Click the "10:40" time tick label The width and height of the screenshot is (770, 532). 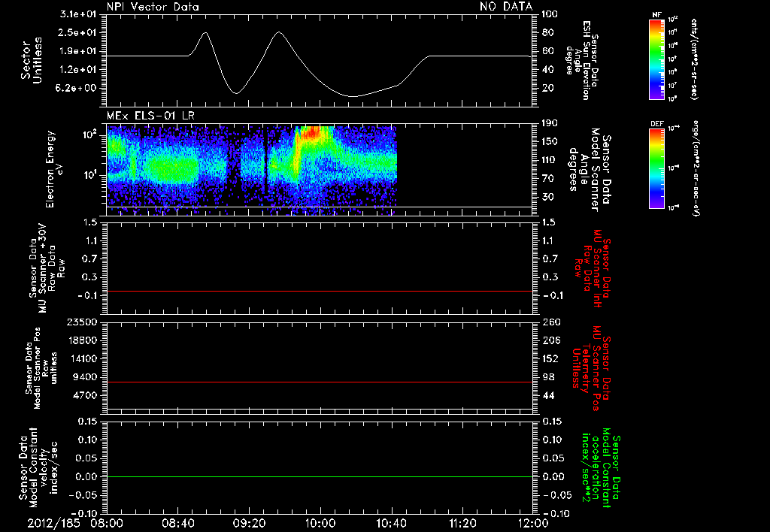coord(391,523)
